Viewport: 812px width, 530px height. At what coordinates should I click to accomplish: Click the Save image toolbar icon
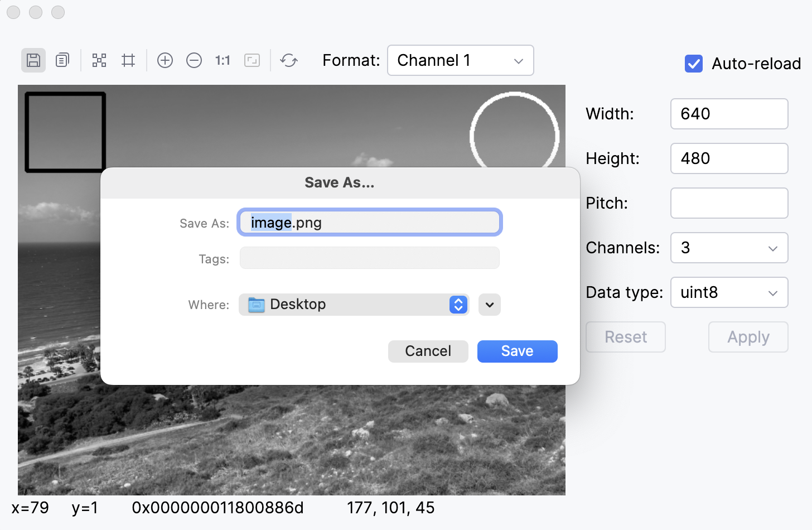click(33, 60)
